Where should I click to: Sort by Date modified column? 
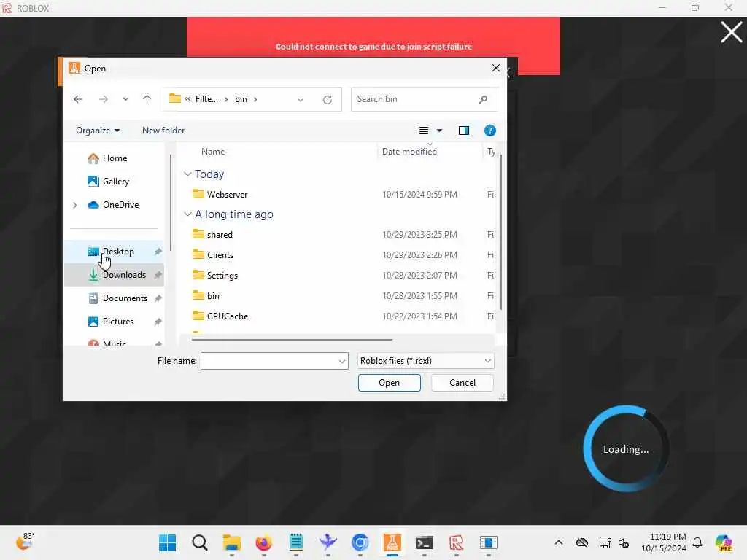click(x=409, y=152)
